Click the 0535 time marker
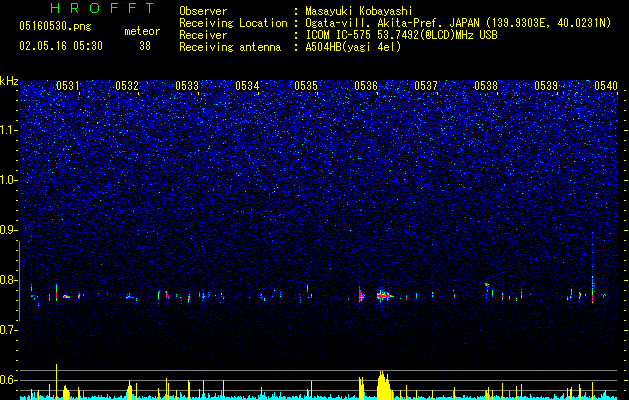This screenshot has height=400, width=629. click(x=306, y=85)
